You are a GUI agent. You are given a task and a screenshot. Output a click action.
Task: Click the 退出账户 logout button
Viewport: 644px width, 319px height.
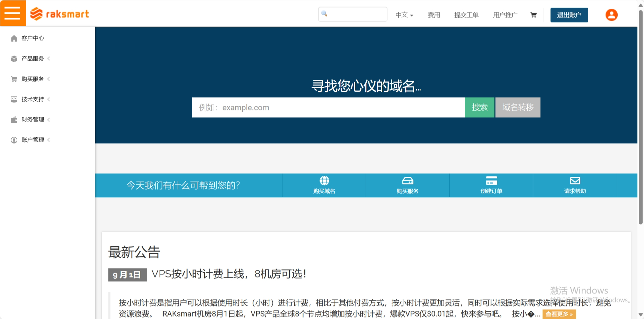[x=569, y=15]
